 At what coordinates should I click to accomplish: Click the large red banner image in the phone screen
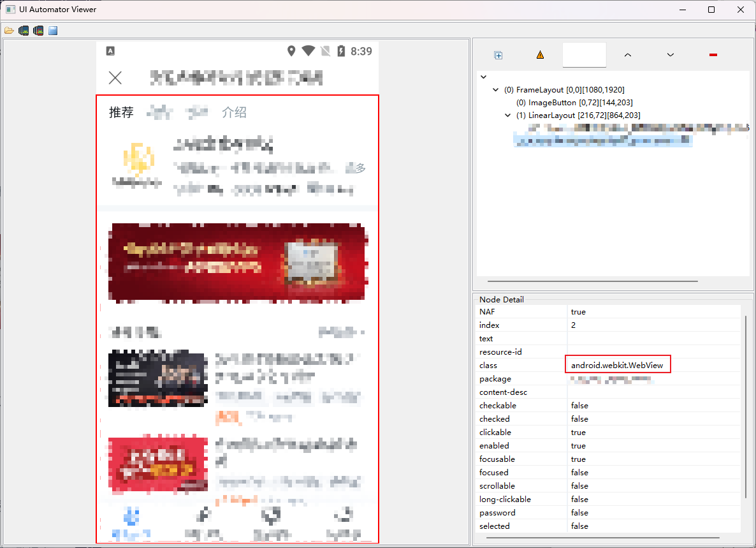(238, 263)
